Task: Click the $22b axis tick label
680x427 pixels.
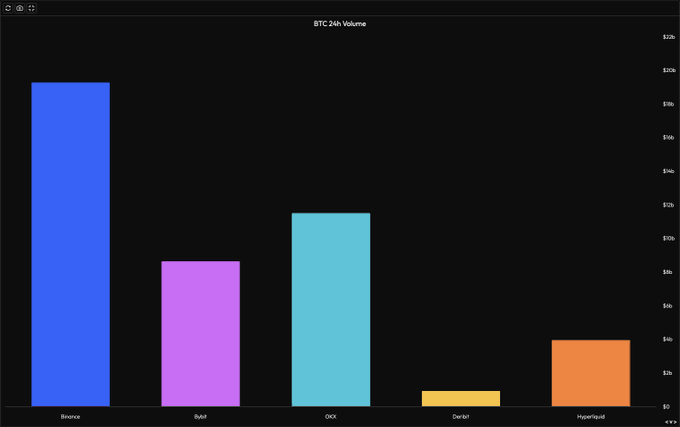Action: click(669, 37)
